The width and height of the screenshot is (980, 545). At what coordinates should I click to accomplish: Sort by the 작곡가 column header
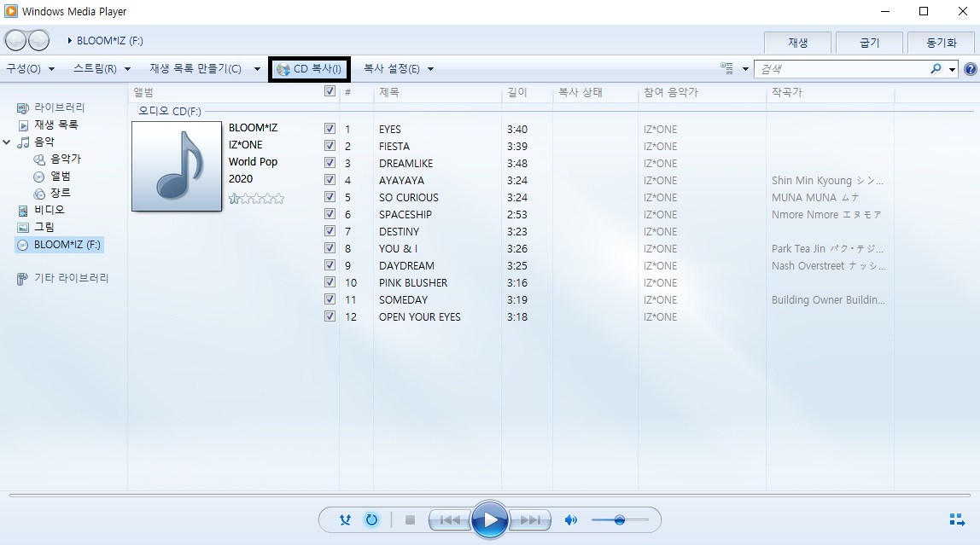coord(830,92)
